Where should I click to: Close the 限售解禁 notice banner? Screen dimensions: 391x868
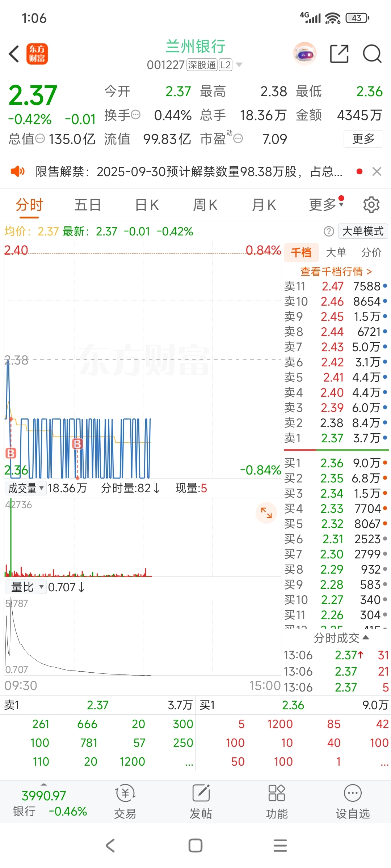[x=377, y=171]
